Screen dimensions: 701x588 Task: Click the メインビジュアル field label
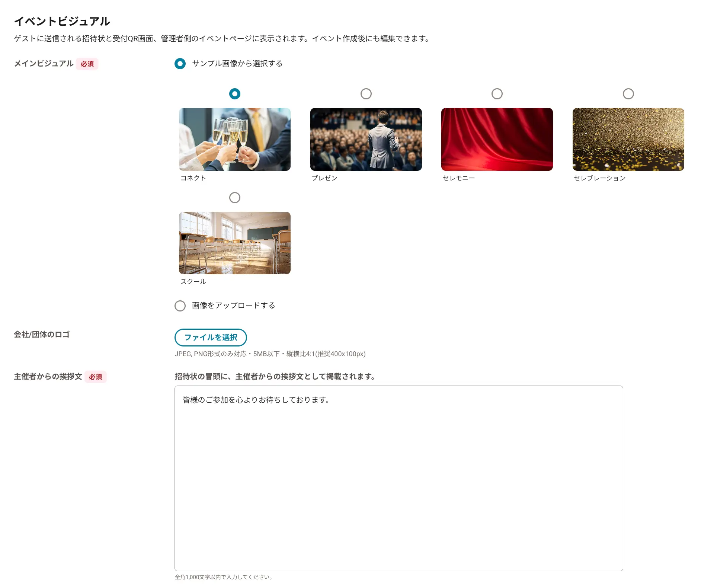pos(44,64)
